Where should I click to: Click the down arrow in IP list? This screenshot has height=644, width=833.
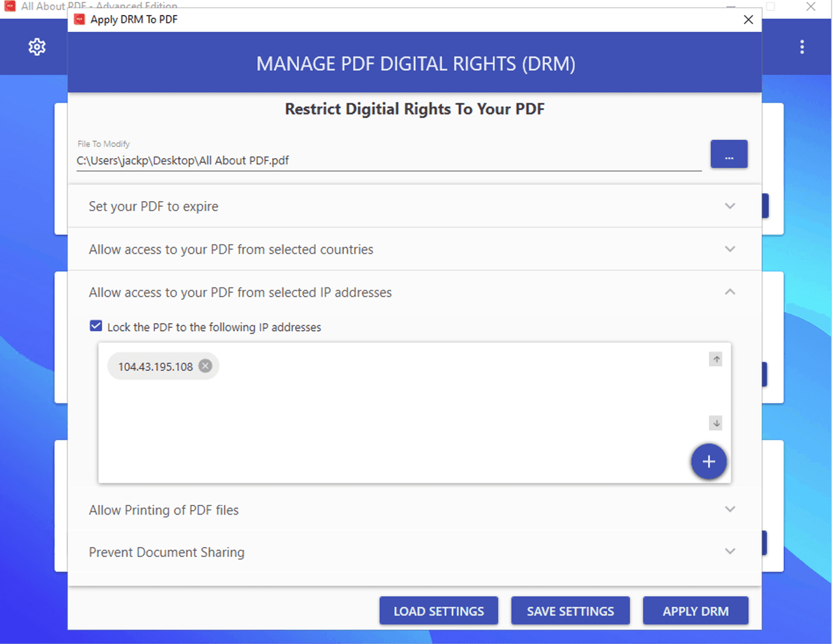click(x=716, y=423)
